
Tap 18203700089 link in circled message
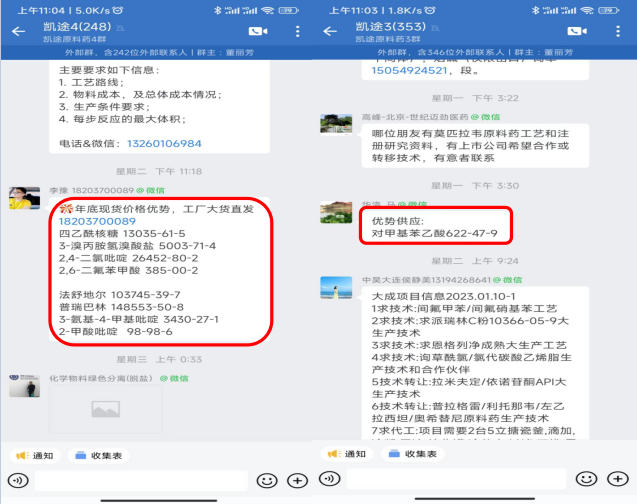click(97, 221)
